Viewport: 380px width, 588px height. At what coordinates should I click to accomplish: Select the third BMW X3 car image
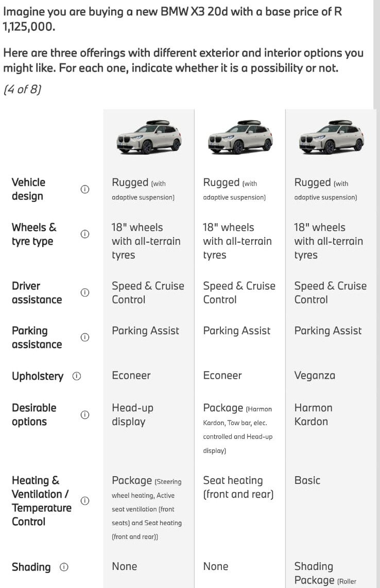point(331,137)
